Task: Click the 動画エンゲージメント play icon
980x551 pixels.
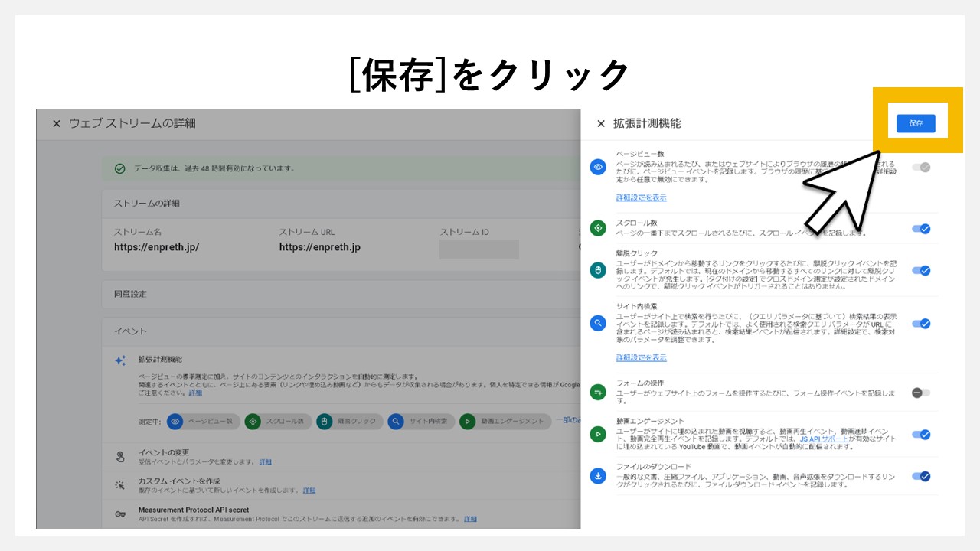Action: [598, 435]
